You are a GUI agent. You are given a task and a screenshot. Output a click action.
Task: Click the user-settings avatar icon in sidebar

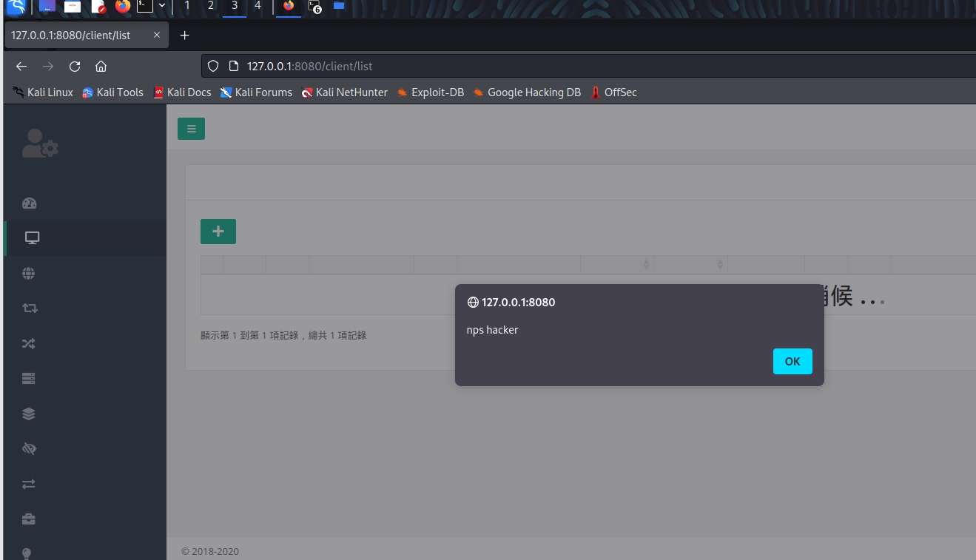tap(40, 144)
